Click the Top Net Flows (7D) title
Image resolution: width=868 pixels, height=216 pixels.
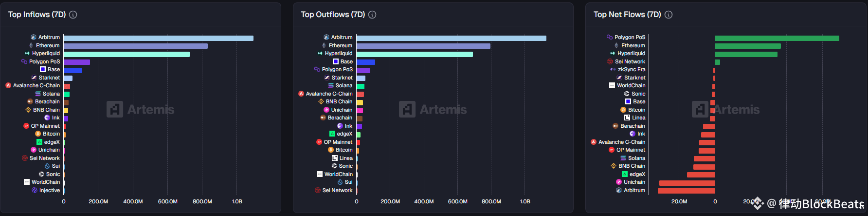(x=627, y=15)
